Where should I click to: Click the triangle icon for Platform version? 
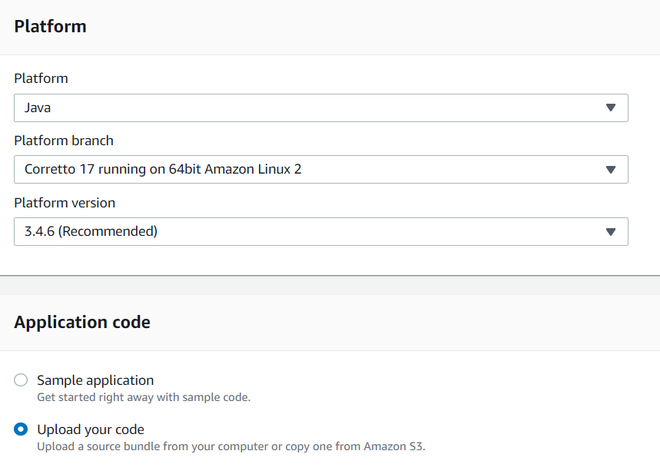pos(611,232)
